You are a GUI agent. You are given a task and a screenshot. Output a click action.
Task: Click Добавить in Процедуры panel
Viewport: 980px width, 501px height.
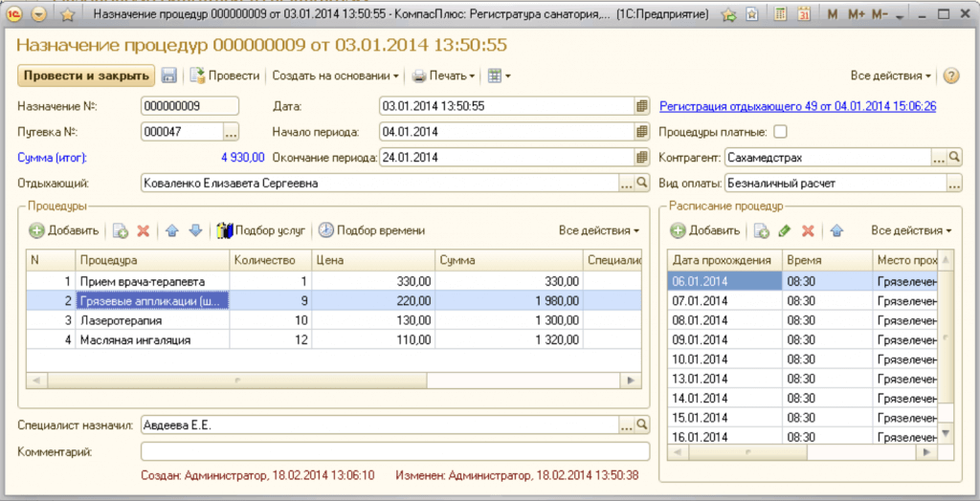pos(64,230)
